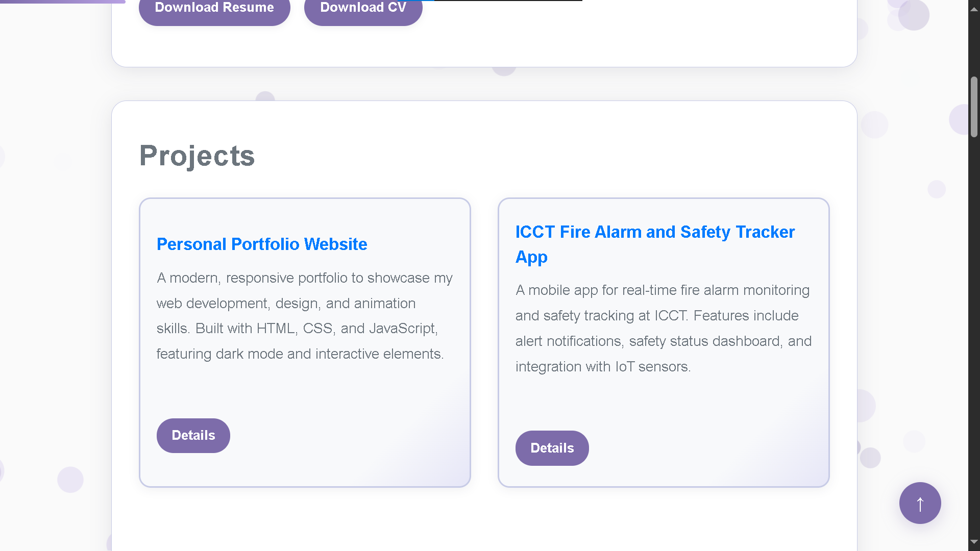This screenshot has width=980, height=551.
Task: Open Details for Personal Portfolio Website
Action: click(193, 435)
